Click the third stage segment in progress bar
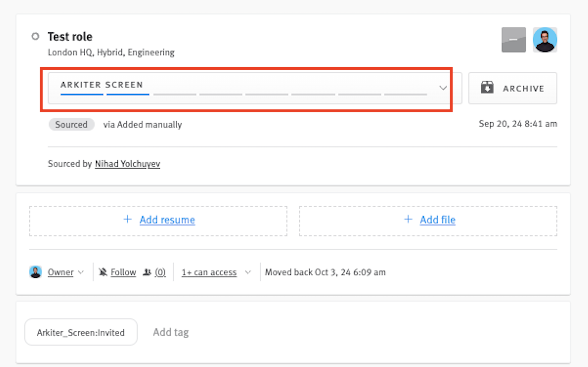 click(175, 94)
